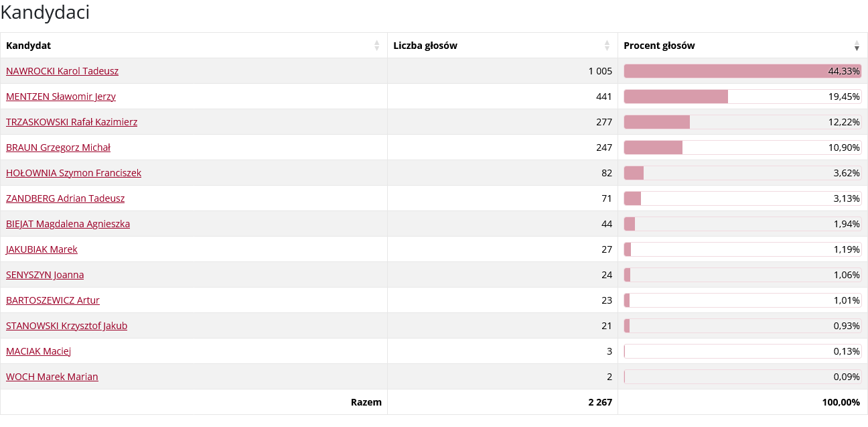Open ZANDBERG Adrian Tadeusz link
Screen dimensions: 868x427
click(65, 198)
